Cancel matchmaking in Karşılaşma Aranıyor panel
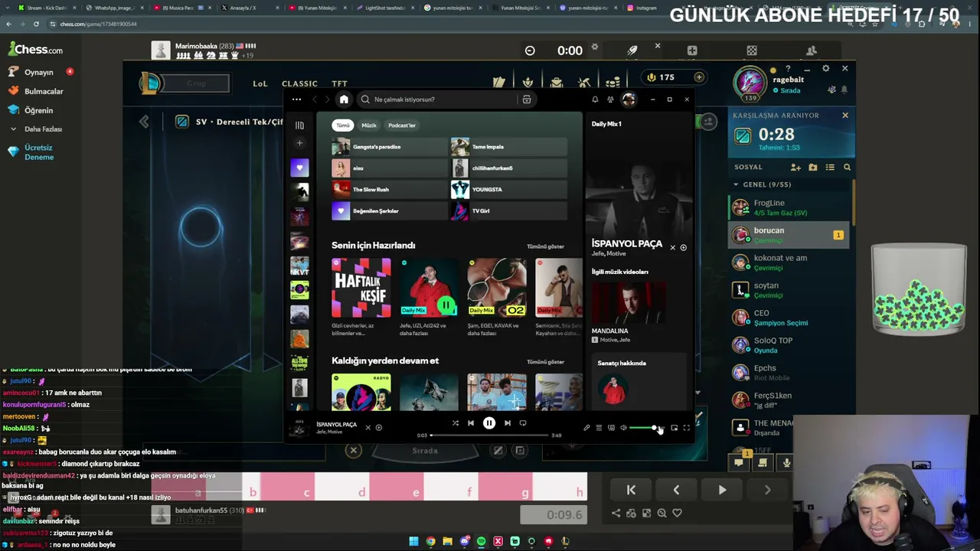This screenshot has width=980, height=551. pos(845,116)
